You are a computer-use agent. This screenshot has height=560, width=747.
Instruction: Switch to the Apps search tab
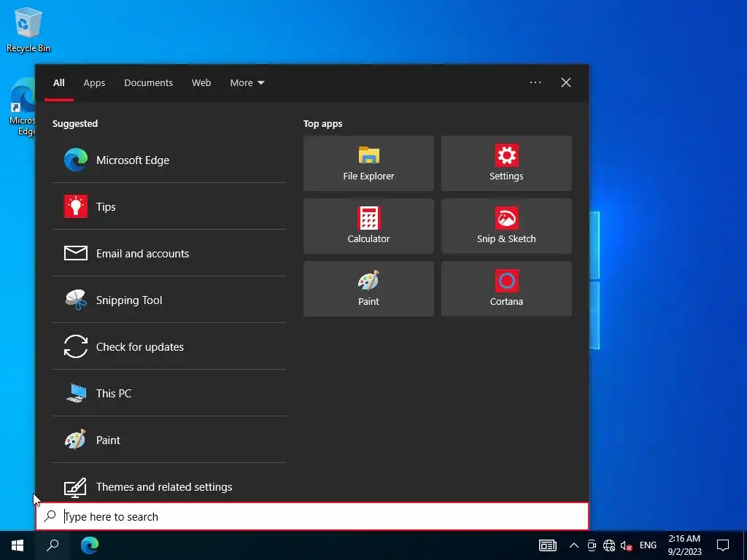94,83
